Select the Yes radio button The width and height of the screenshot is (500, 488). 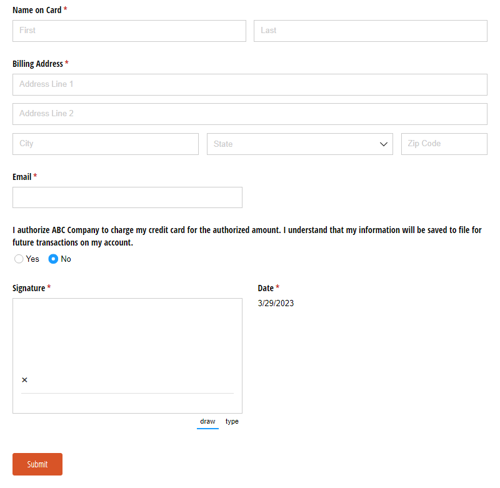tap(19, 259)
